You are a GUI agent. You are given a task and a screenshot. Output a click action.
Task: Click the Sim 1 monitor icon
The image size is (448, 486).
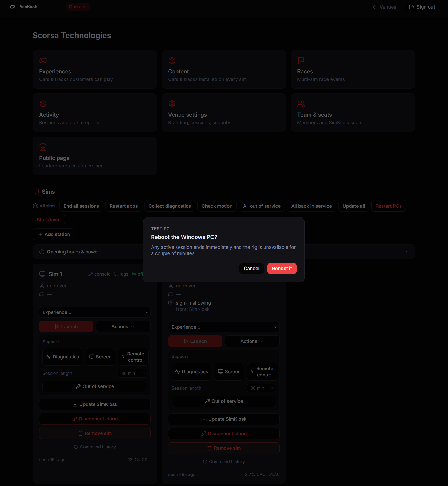42,274
